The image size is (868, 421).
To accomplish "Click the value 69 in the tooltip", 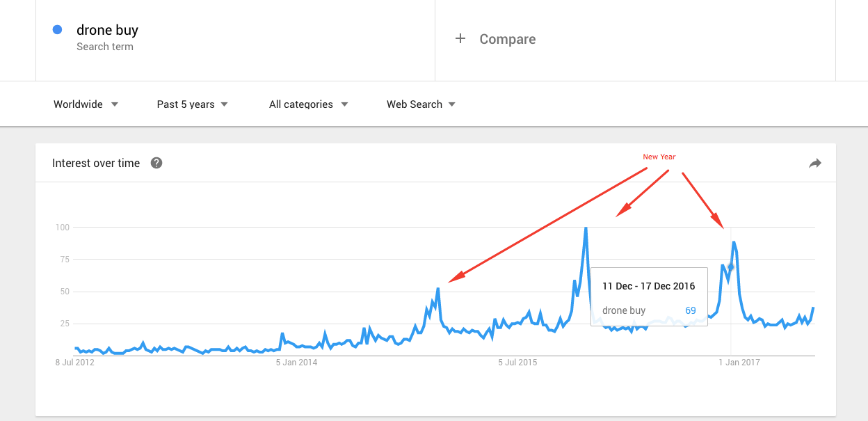I will click(690, 310).
